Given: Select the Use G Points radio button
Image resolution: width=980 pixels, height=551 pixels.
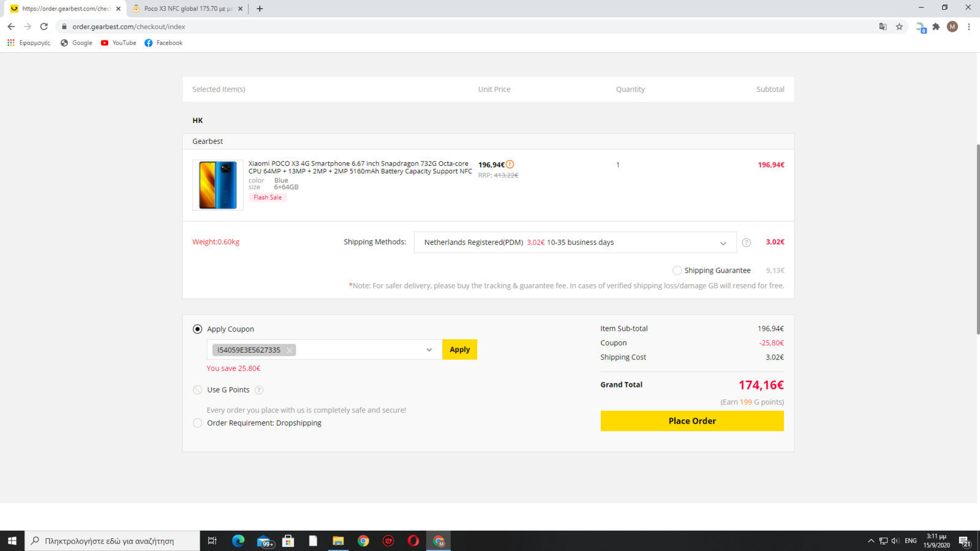Looking at the screenshot, I should 197,390.
